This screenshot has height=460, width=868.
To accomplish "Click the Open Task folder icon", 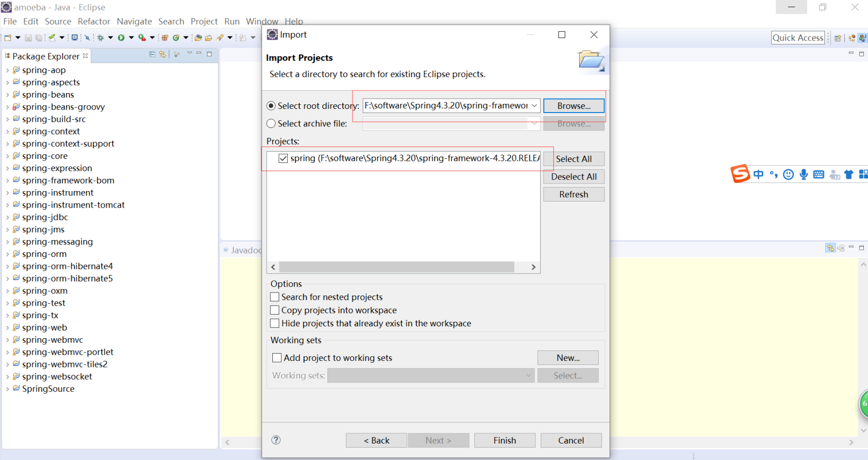I will [209, 38].
